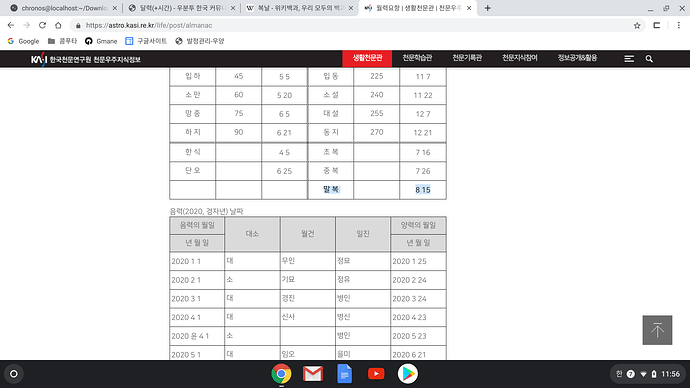Open Chrome three-dot menu

(679, 26)
